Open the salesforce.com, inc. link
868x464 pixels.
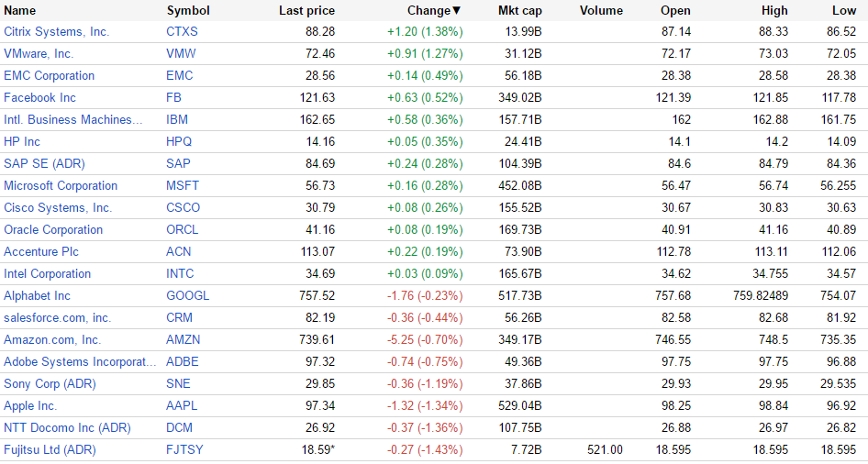pyautogui.click(x=57, y=318)
